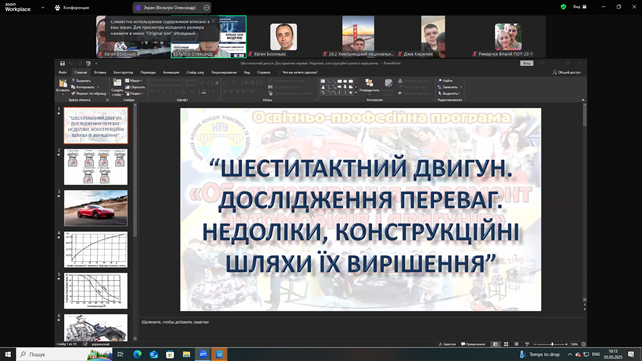Viewport: 642px width, 361px height.
Task: Click the Windows search box (Пошук)
Action: coord(65,354)
